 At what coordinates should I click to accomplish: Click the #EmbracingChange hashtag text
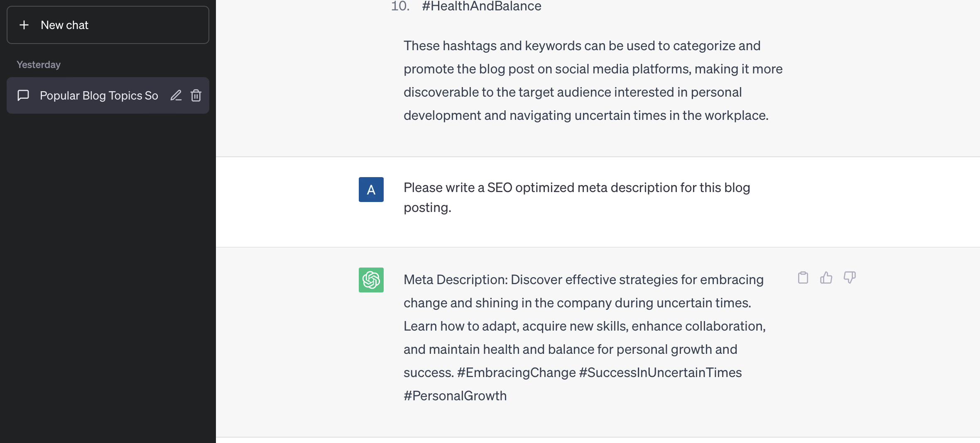coord(516,372)
